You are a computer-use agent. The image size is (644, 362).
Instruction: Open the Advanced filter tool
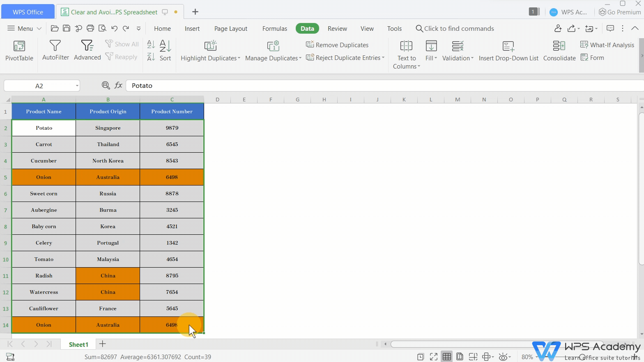tap(87, 46)
